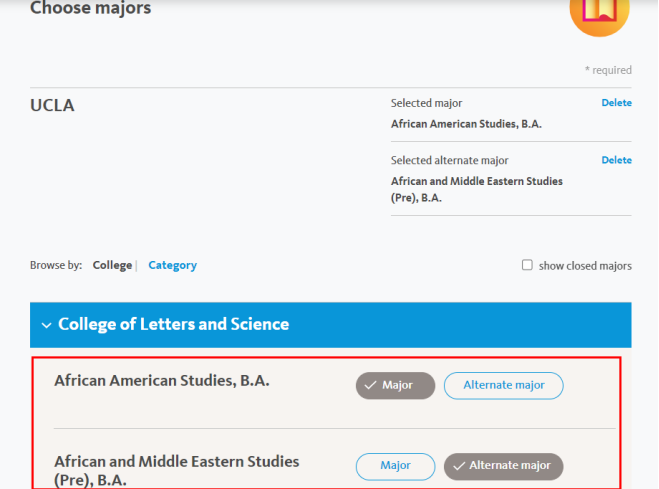Deselect Alternate major for African and Middle Eastern Studies
Screen dimensions: 659x489
[x=504, y=466]
